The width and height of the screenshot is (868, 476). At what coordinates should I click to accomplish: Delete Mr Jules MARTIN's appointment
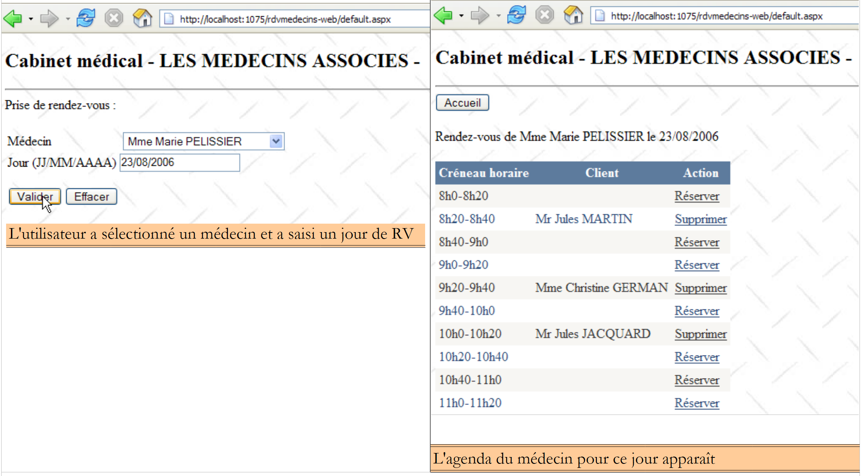(700, 219)
